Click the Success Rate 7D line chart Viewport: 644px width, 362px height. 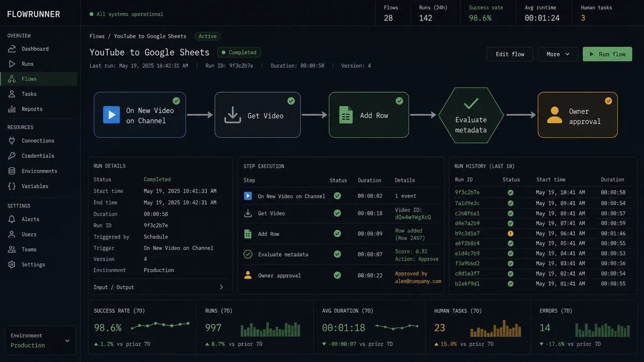[x=160, y=324]
